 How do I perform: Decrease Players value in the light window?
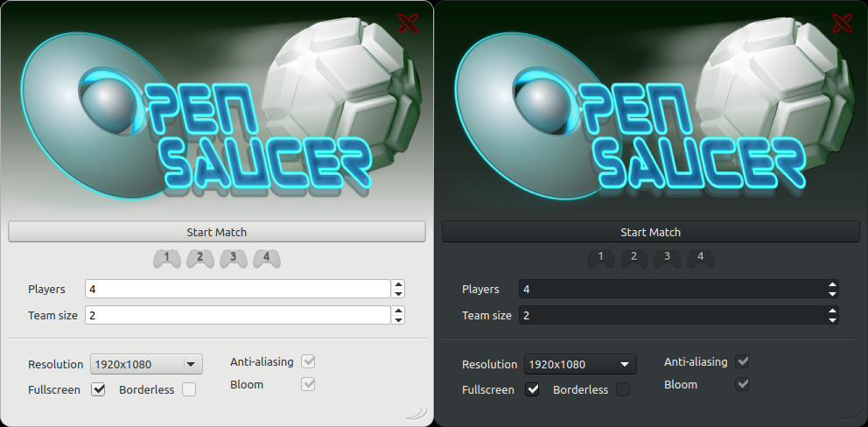click(x=398, y=293)
